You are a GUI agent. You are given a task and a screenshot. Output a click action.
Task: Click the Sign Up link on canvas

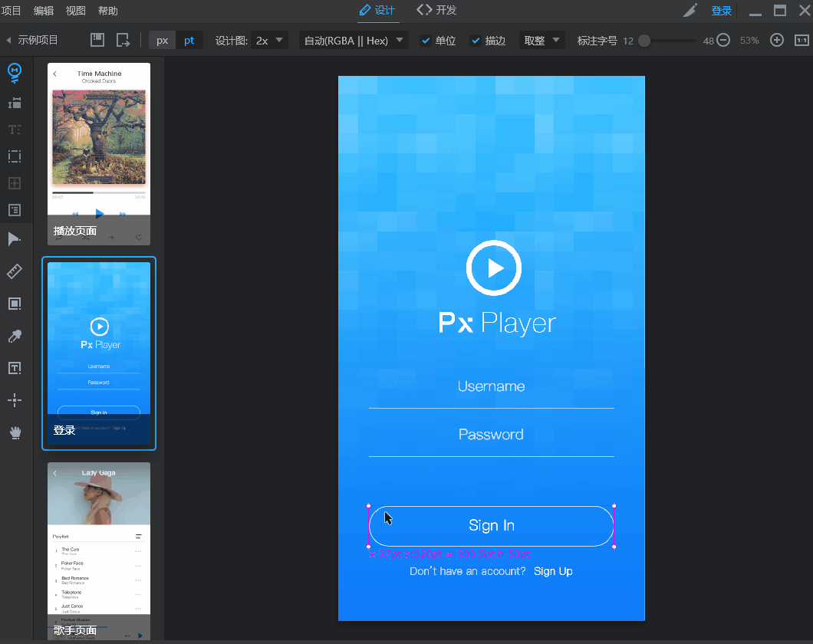tap(553, 571)
